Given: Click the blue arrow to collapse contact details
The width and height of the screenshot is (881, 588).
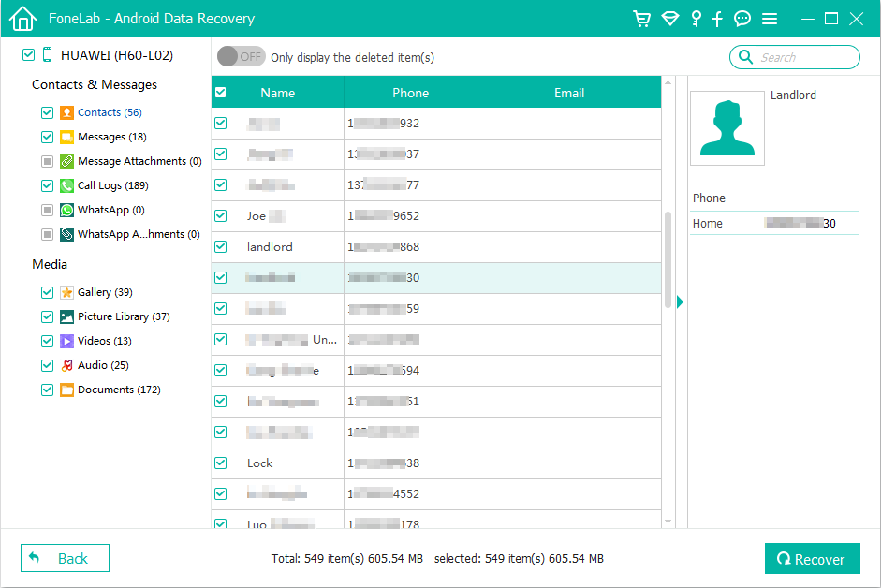Looking at the screenshot, I should pyautogui.click(x=679, y=301).
